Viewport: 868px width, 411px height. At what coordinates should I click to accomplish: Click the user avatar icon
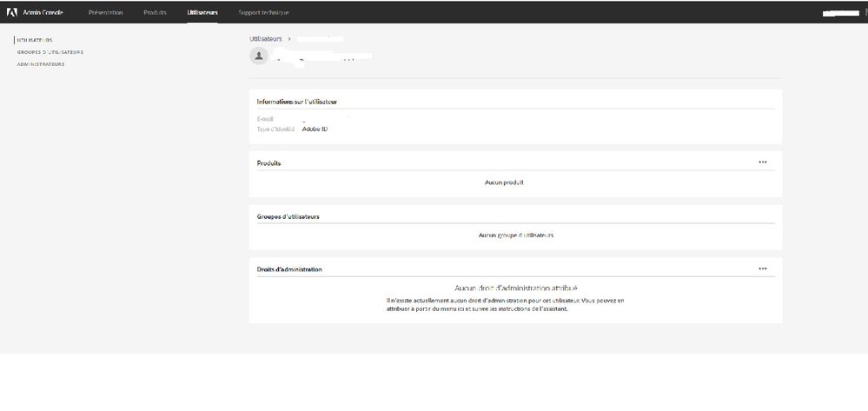258,56
